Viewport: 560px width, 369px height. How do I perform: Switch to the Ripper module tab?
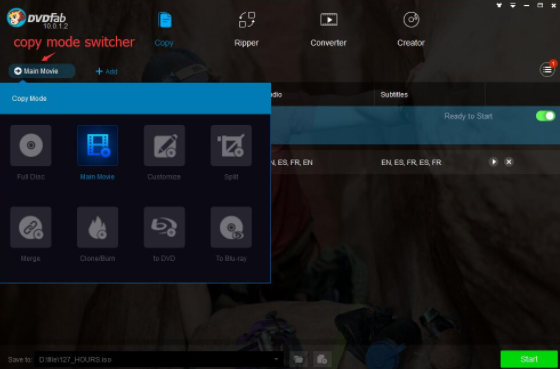(246, 29)
